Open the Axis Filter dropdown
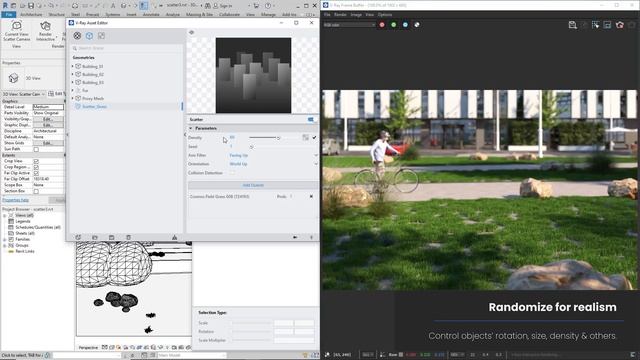640x360 pixels. pos(273,155)
